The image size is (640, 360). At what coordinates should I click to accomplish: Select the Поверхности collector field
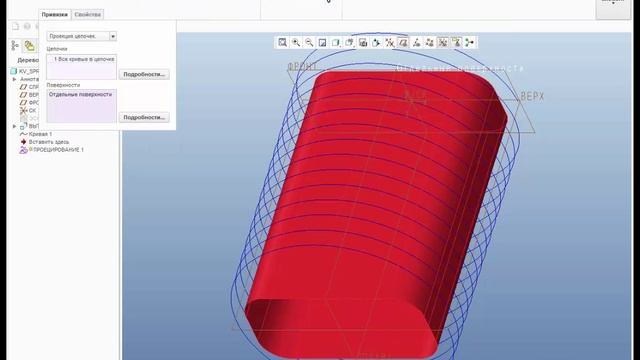pos(82,106)
